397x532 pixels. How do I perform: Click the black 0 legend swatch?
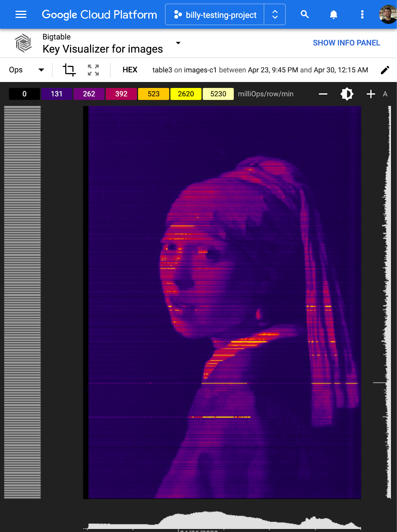coord(24,94)
